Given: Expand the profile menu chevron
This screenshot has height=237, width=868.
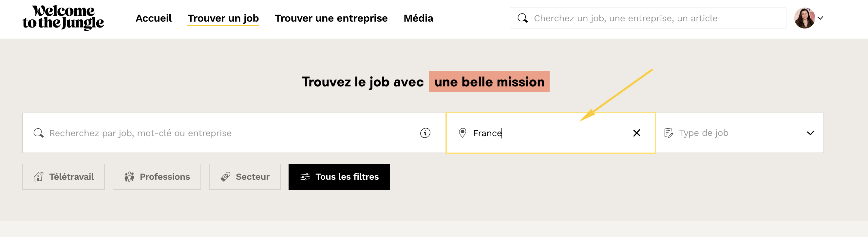Looking at the screenshot, I should point(821,18).
